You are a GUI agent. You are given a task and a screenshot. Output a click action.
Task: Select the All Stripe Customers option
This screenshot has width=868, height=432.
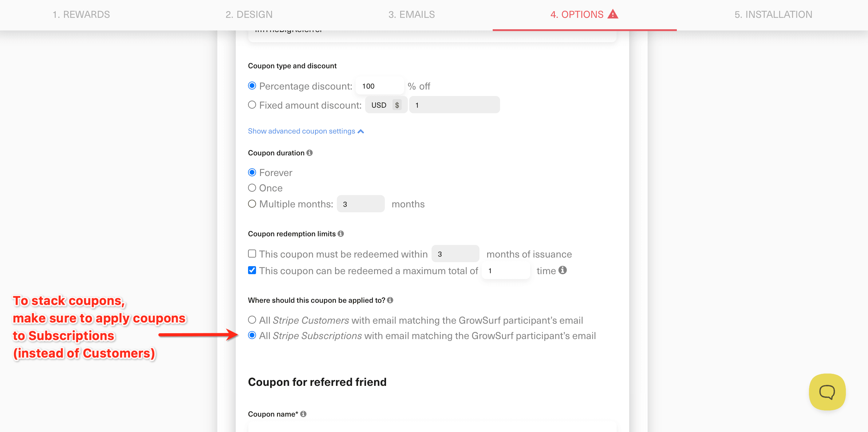coord(252,320)
